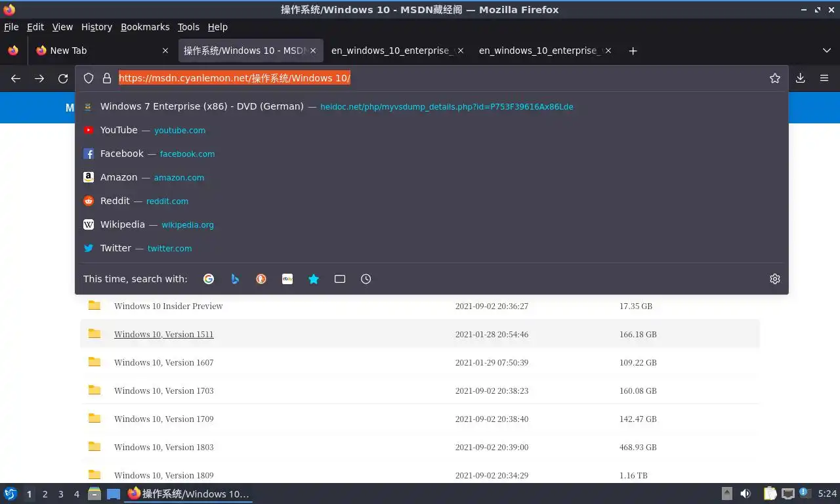The height and width of the screenshot is (504, 840).
Task: Open Windows 10, Version 1703 folder link
Action: point(163,390)
